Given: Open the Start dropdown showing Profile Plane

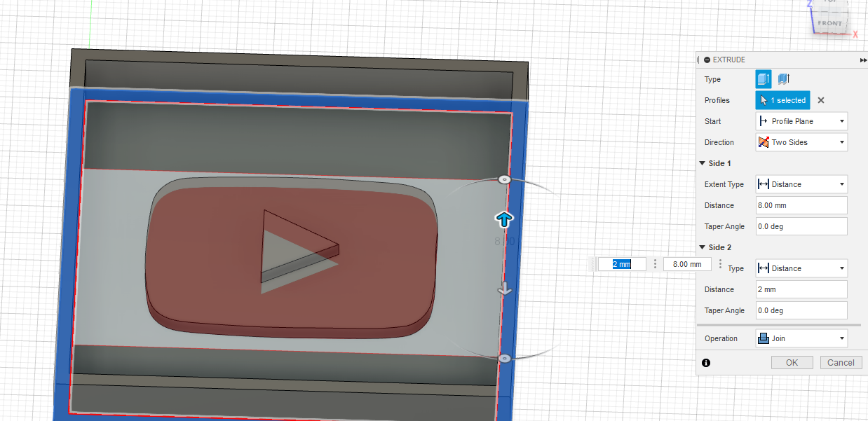Looking at the screenshot, I should click(x=801, y=121).
